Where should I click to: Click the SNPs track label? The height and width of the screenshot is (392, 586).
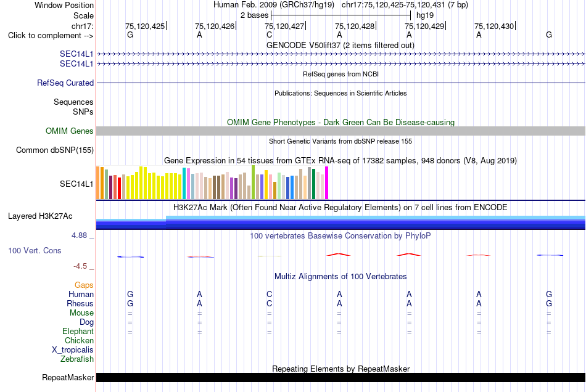[x=83, y=112]
